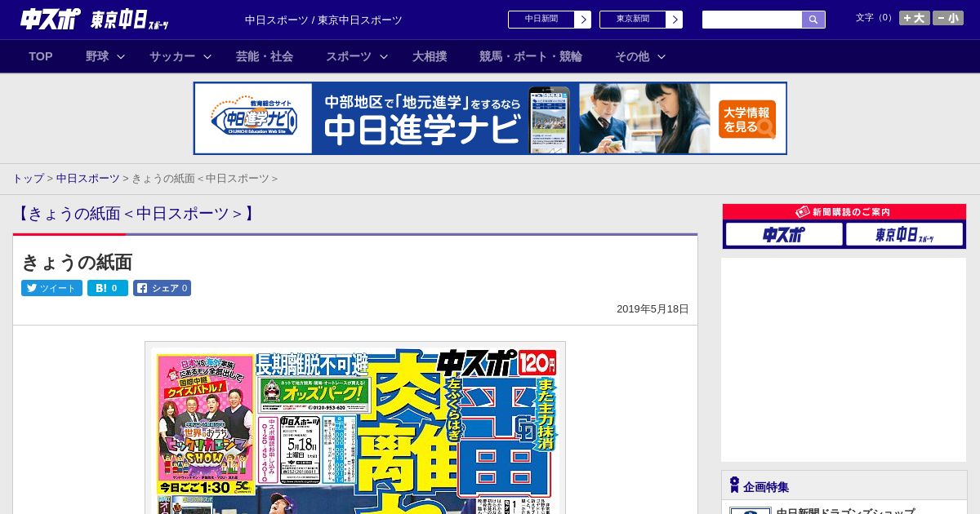Image resolution: width=980 pixels, height=514 pixels.
Task: Click the 東京中日スポーツ logo in the header
Action: pyautogui.click(x=130, y=20)
